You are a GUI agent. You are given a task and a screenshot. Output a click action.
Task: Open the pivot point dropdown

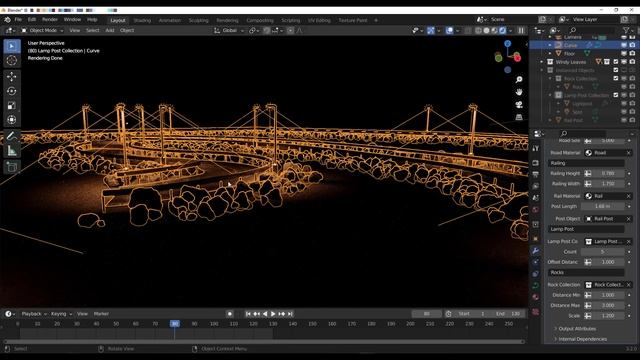pyautogui.click(x=255, y=31)
